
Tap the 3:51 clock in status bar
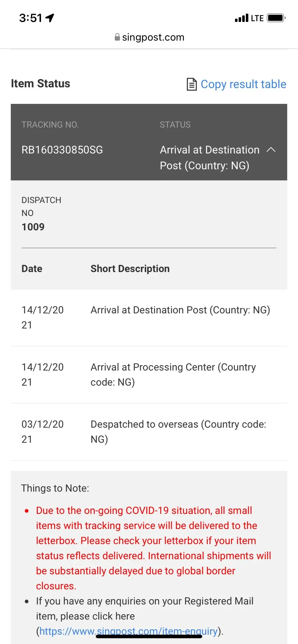[31, 18]
